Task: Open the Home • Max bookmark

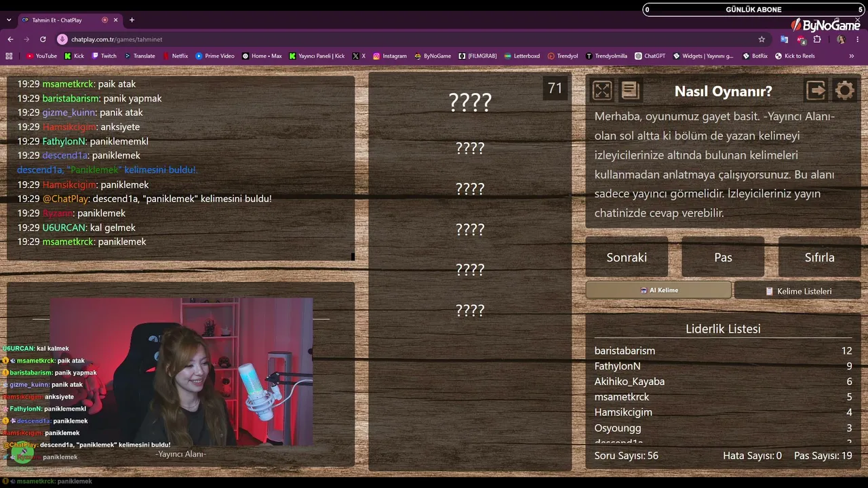Action: point(262,56)
